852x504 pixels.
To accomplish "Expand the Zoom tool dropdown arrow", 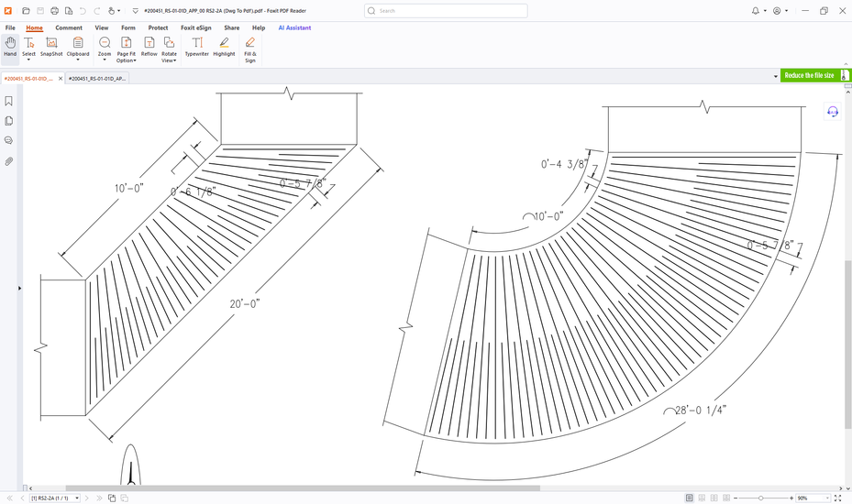I will click(105, 60).
